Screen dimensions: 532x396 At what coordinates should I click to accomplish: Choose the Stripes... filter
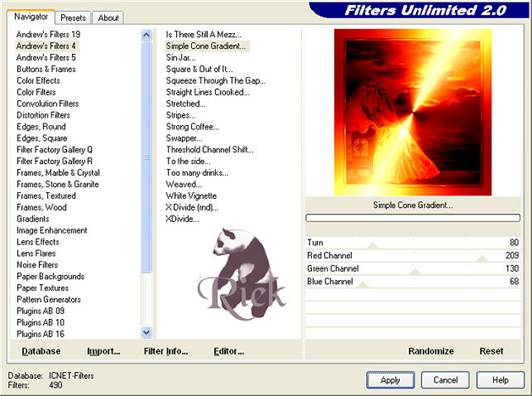click(180, 115)
